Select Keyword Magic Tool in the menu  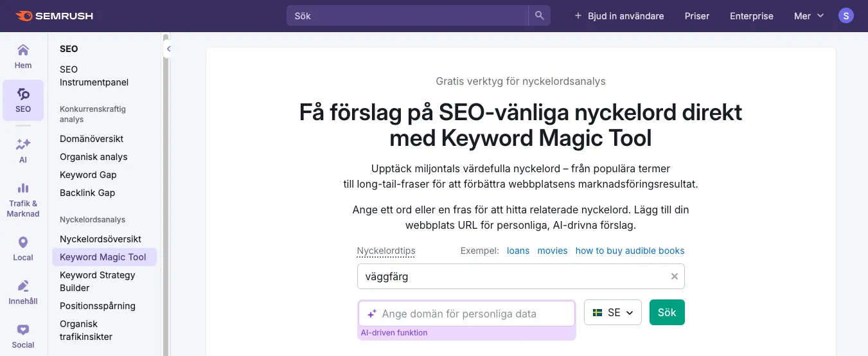point(104,257)
